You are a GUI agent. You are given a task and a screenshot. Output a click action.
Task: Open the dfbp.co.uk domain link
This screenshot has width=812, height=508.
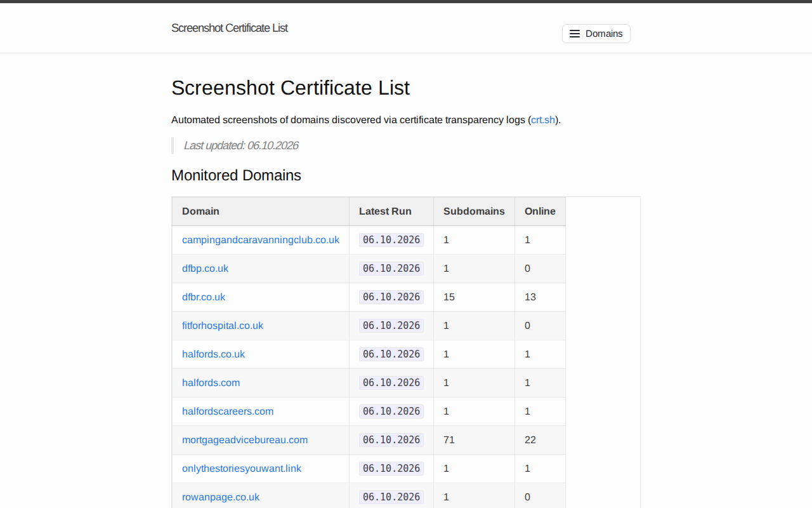tap(205, 269)
